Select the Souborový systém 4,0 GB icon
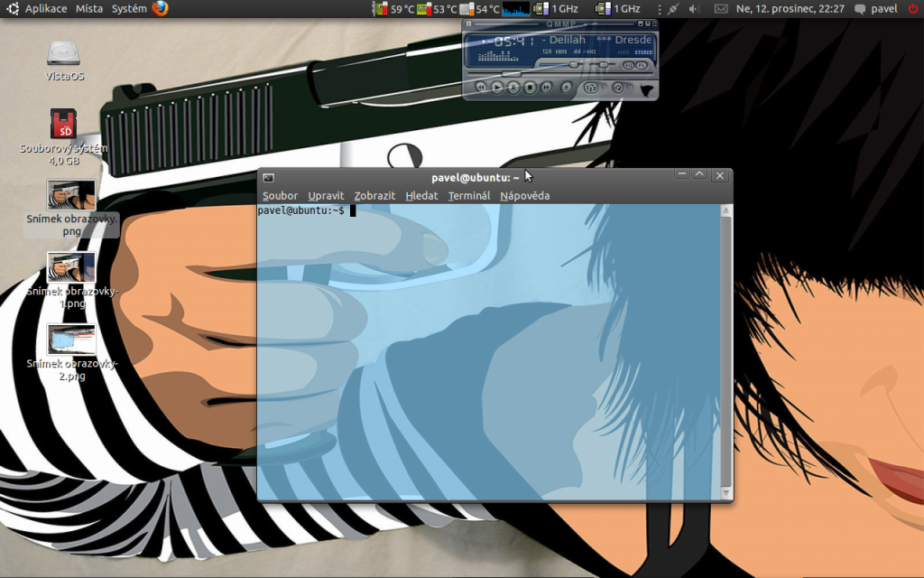 [64, 136]
